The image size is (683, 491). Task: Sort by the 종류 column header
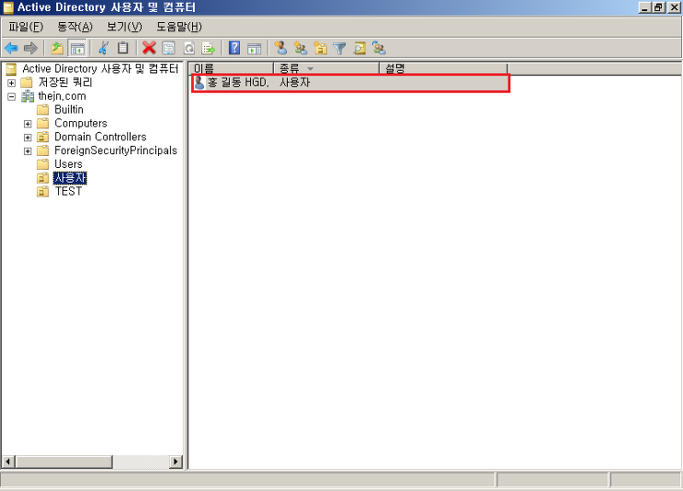point(326,68)
